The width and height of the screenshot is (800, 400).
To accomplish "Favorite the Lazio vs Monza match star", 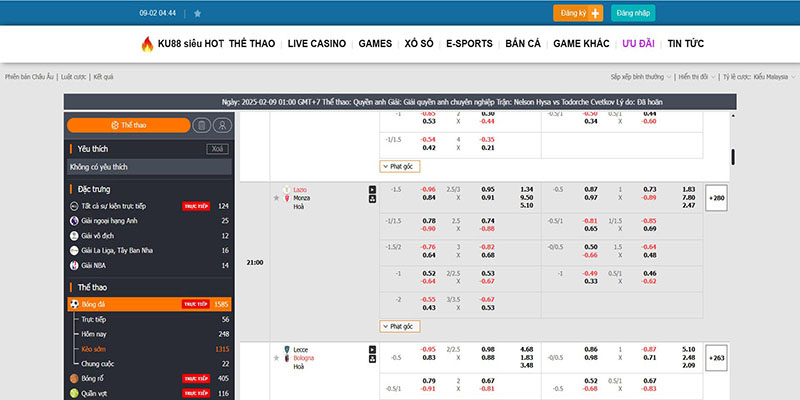I will (x=276, y=198).
